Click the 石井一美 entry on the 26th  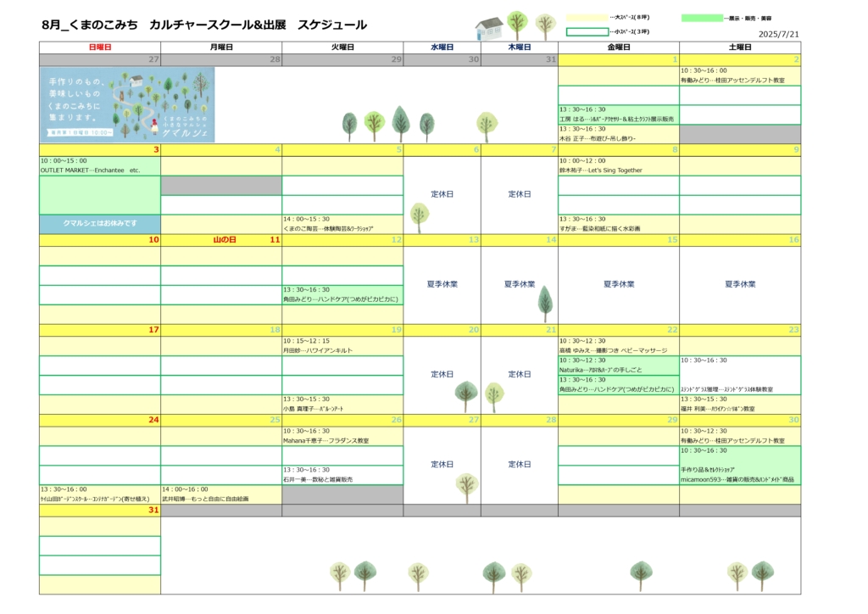318,479
